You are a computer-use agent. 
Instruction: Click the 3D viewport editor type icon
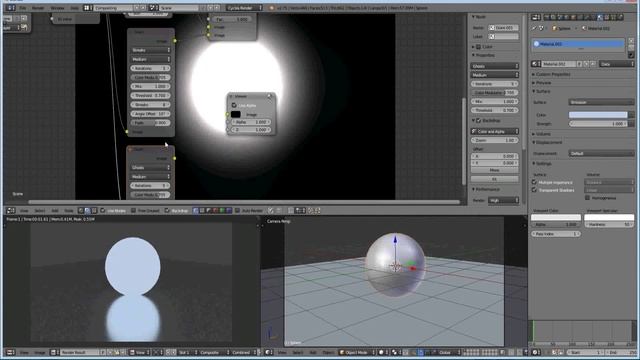269,353
